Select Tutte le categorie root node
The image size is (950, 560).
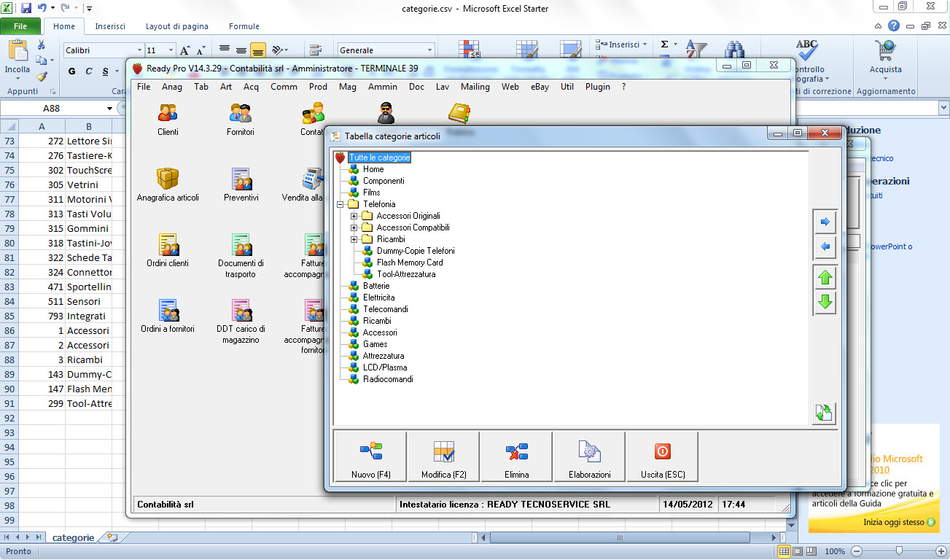(x=379, y=157)
